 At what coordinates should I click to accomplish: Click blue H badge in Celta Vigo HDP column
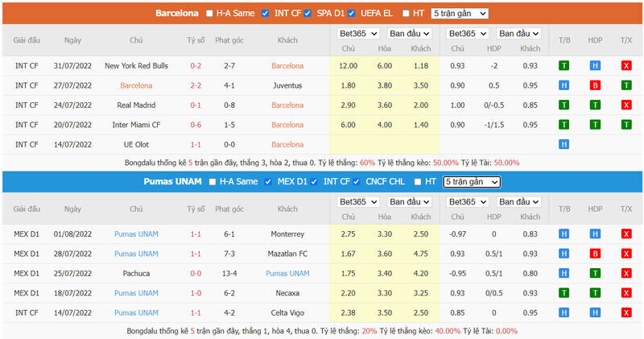[595, 313]
